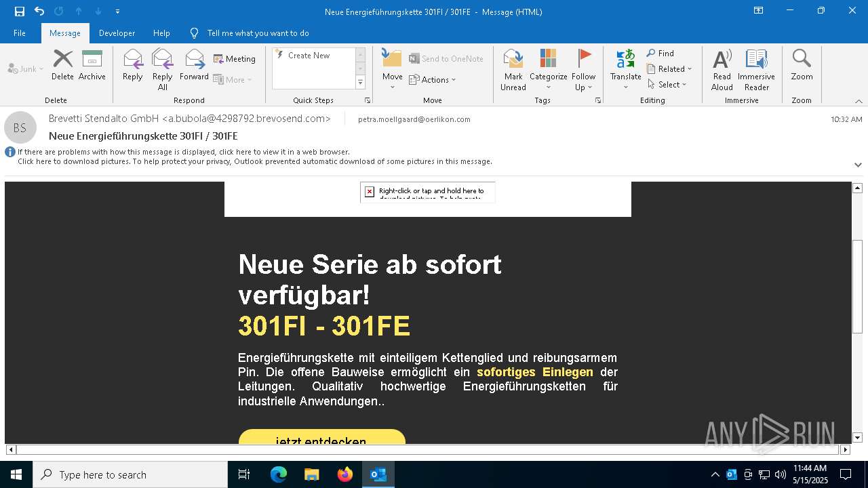Open the Categorize color menu
868x488 pixels.
pos(549,69)
